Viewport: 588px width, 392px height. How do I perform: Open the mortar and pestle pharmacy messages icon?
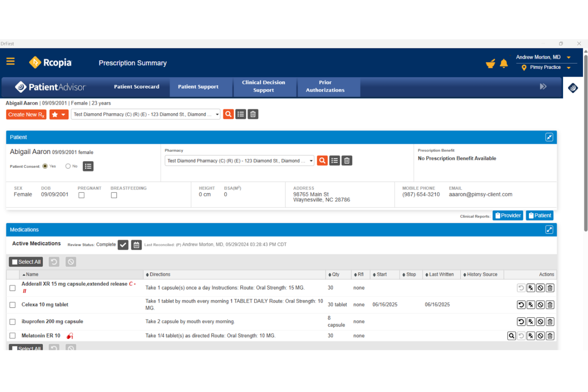(x=491, y=63)
